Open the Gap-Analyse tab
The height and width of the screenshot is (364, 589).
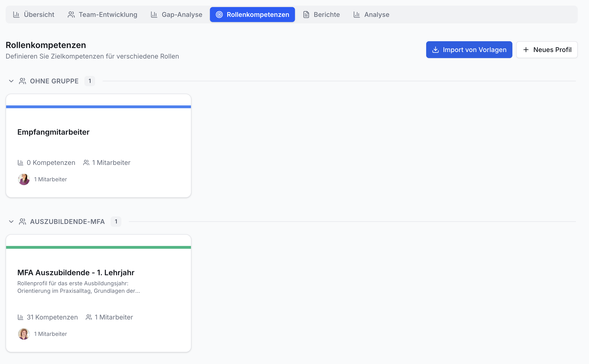(176, 15)
